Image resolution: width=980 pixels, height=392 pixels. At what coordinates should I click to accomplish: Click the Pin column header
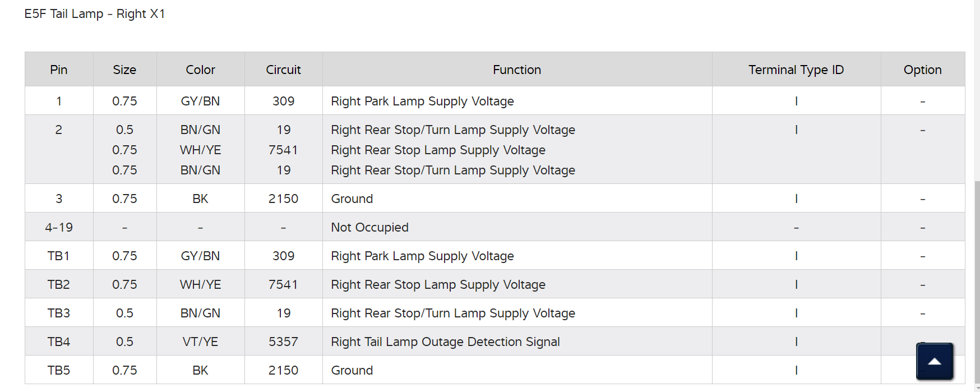click(59, 70)
